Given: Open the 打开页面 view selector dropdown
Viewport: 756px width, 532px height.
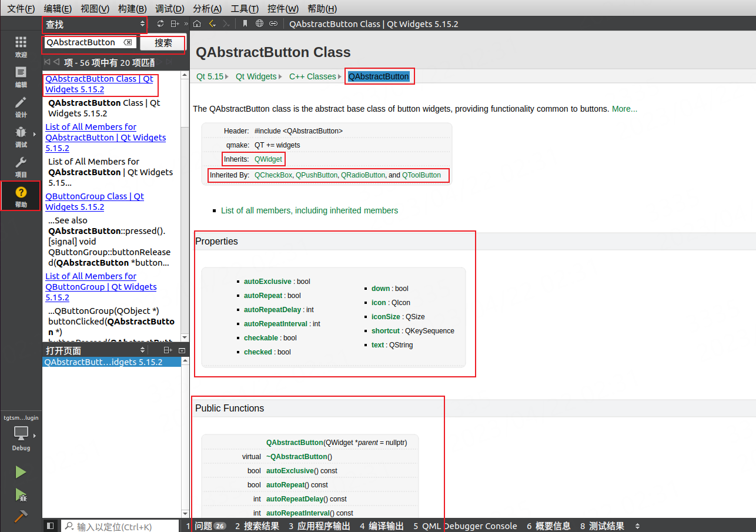Looking at the screenshot, I should point(95,350).
